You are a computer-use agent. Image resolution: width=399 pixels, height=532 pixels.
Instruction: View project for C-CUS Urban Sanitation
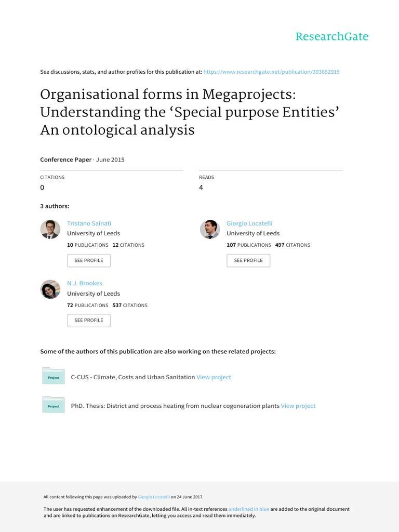(214, 377)
